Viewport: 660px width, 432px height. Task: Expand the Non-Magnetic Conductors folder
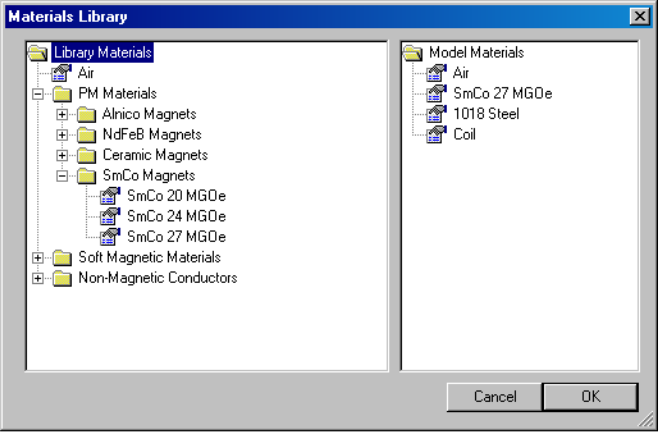[x=38, y=278]
